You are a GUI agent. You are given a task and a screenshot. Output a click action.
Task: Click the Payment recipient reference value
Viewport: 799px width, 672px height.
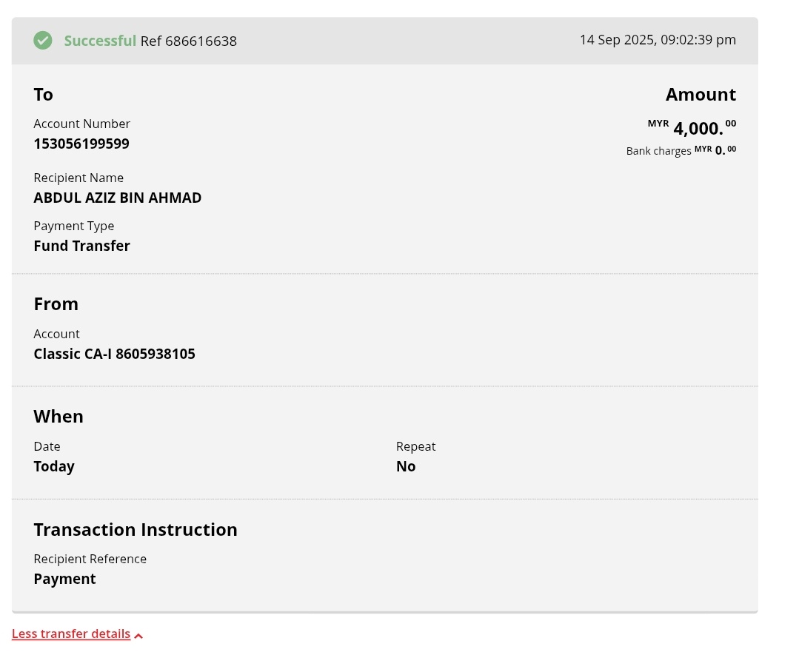pos(64,579)
